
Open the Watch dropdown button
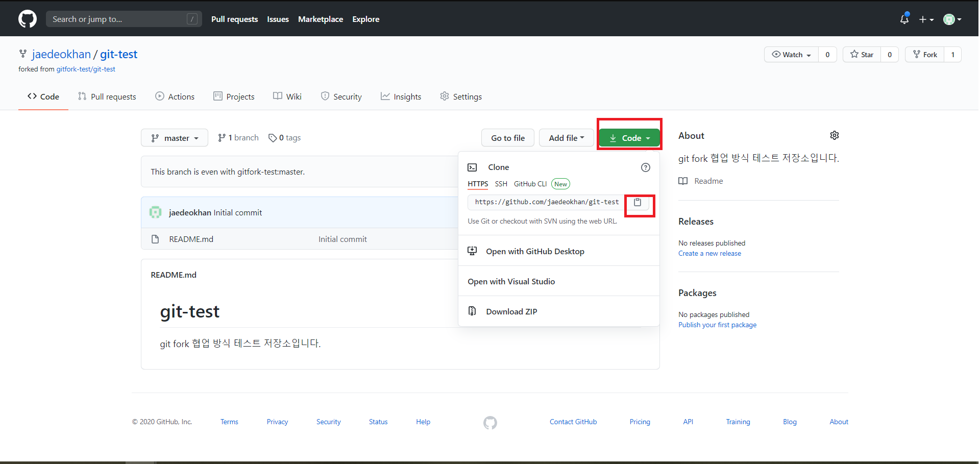pos(791,55)
